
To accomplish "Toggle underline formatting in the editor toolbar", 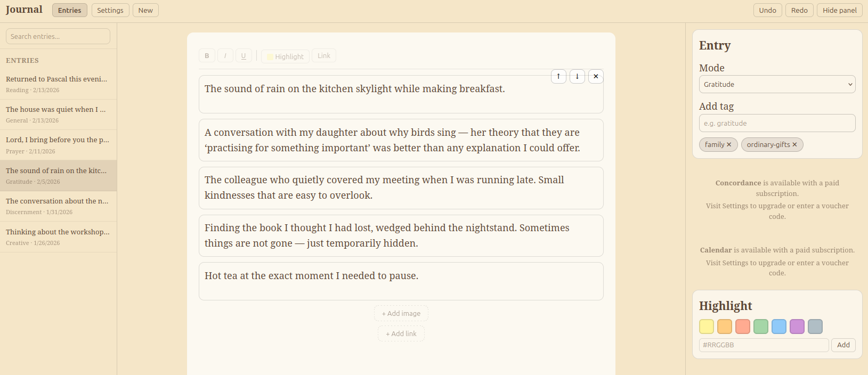I will point(244,56).
